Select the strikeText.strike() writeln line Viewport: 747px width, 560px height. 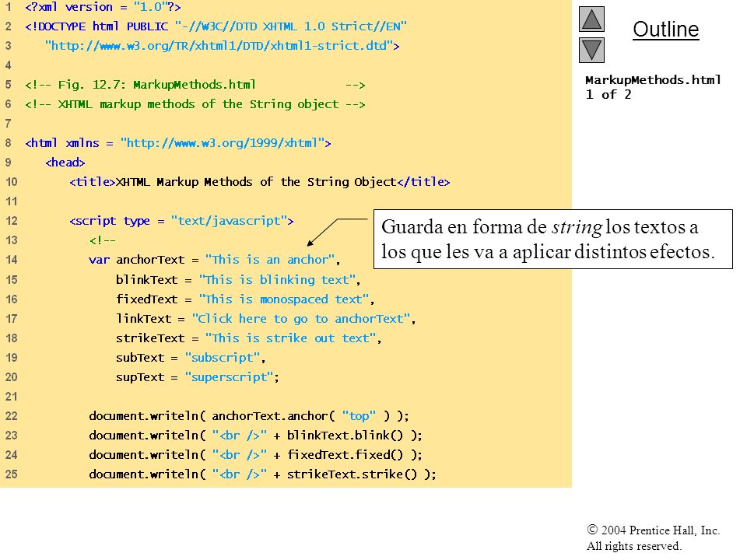(x=262, y=474)
